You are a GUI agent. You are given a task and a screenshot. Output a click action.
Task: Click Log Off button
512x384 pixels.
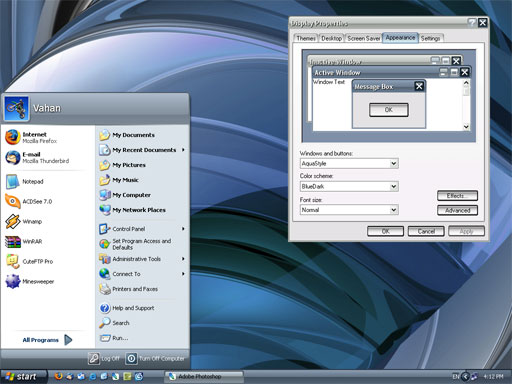(104, 358)
